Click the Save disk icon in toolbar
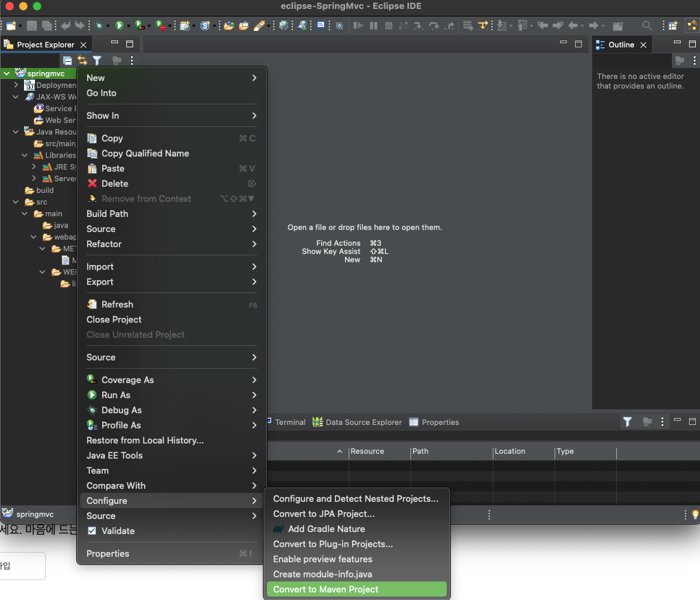The height and width of the screenshot is (600, 700). 32,26
